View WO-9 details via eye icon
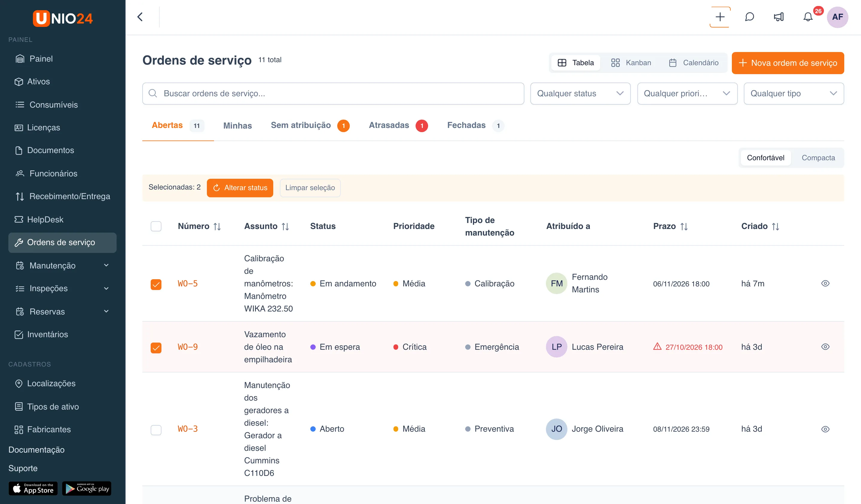This screenshot has height=504, width=861. pos(825,346)
